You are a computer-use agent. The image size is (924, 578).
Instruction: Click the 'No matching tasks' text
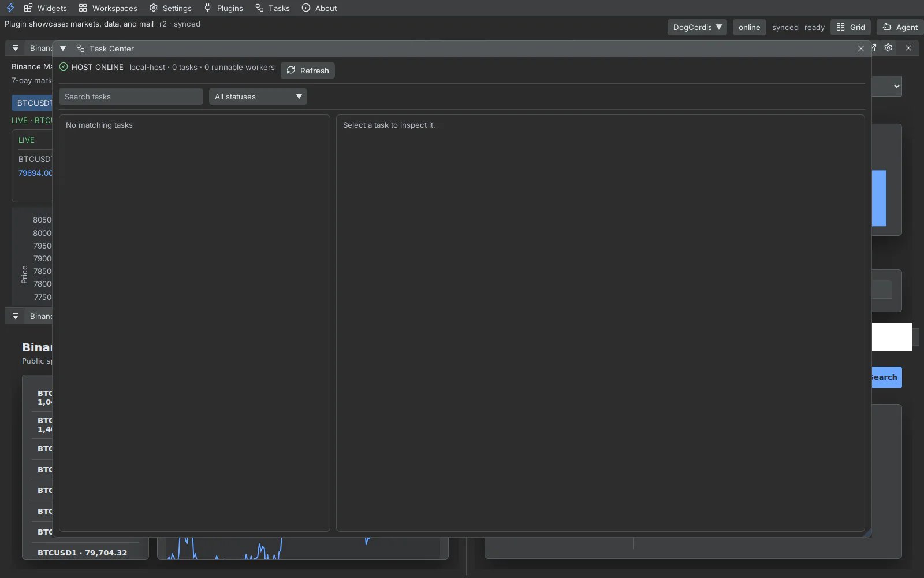point(99,125)
